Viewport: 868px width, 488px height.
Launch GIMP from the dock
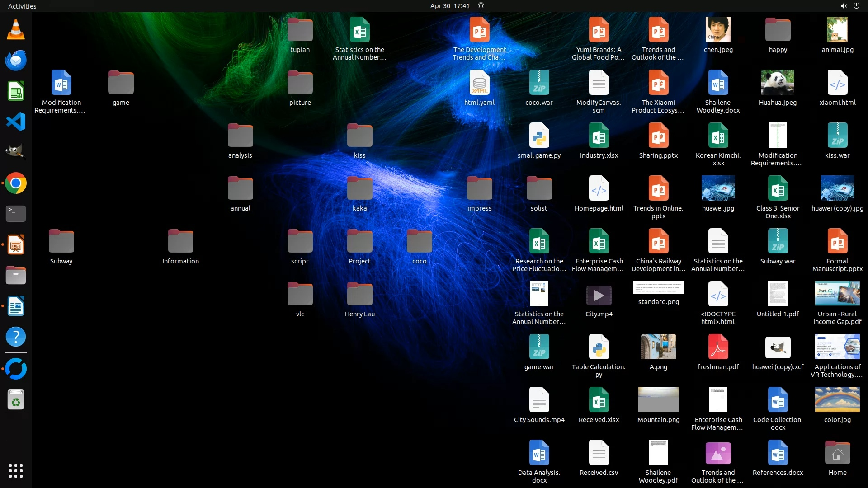tap(16, 152)
